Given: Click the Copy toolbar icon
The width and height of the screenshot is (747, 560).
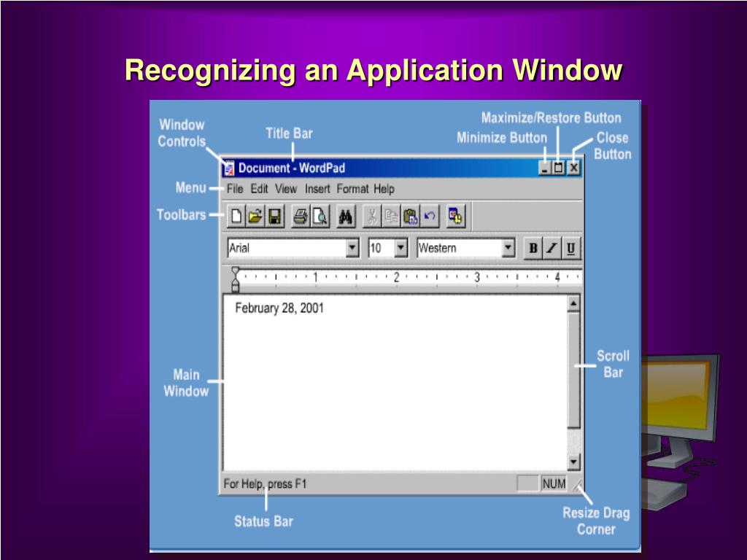Looking at the screenshot, I should pos(391,217).
